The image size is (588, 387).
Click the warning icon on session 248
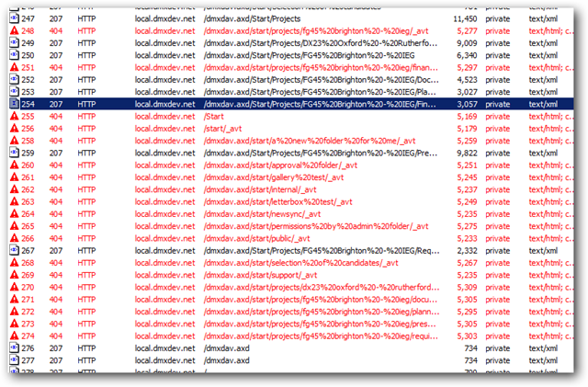[15, 30]
